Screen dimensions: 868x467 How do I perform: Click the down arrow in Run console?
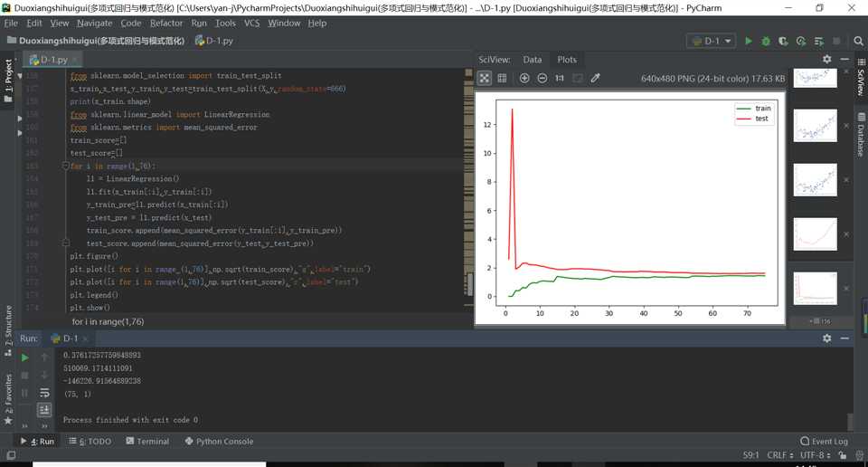pos(45,376)
